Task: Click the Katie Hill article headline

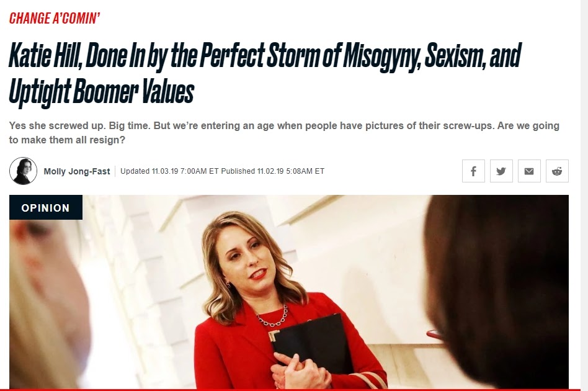Action: click(265, 74)
